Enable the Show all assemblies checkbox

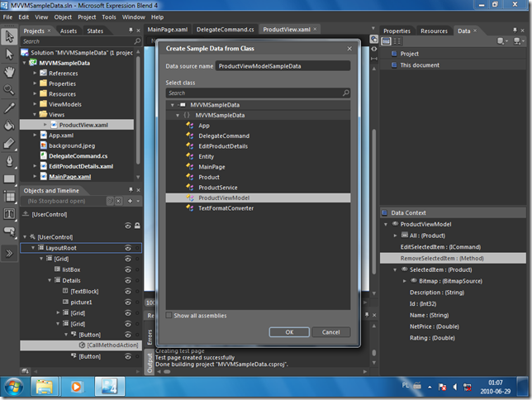pos(169,316)
